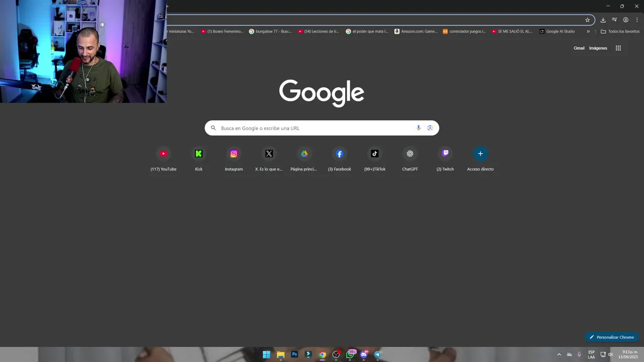Image resolution: width=644 pixels, height=362 pixels.
Task: Search by image with the Google Lens icon
Action: click(x=430, y=128)
